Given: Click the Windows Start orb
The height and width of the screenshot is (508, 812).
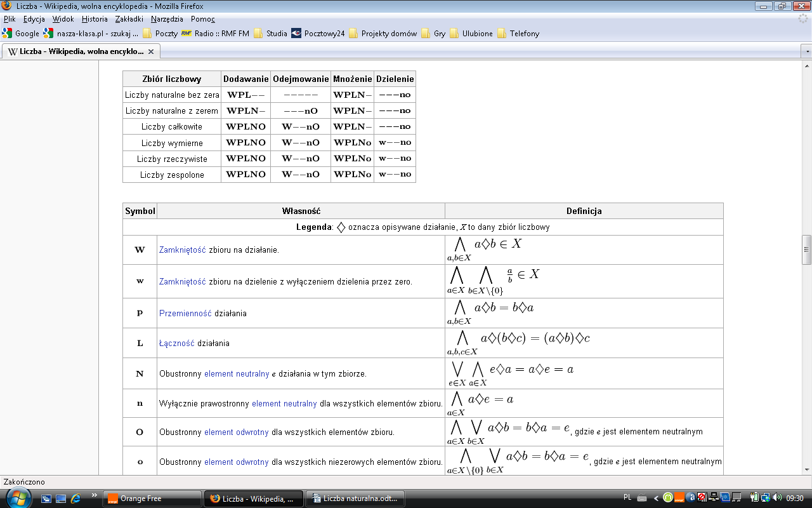Looking at the screenshot, I should [18, 498].
